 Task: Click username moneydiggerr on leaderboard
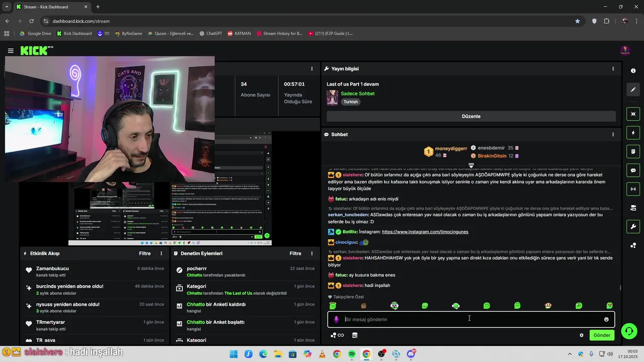point(451,148)
